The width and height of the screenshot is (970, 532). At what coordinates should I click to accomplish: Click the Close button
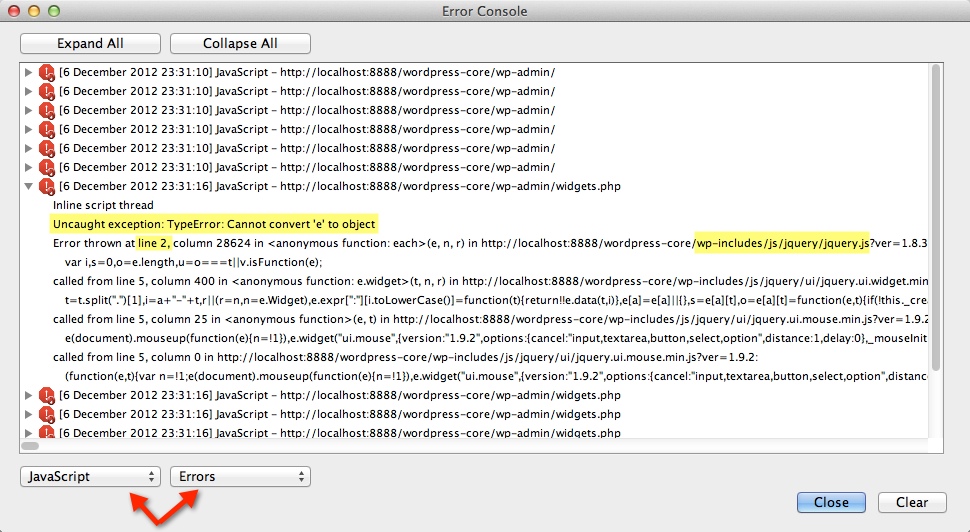831,503
